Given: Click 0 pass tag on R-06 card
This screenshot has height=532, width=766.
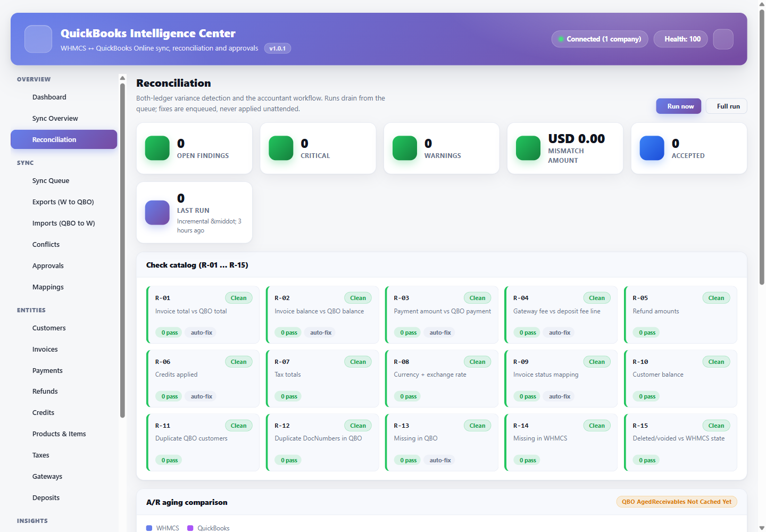Looking at the screenshot, I should pyautogui.click(x=170, y=396).
